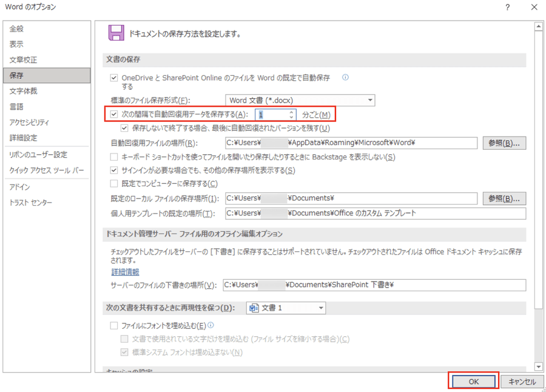
Task: Click the help question mark icon
Action: click(x=508, y=7)
